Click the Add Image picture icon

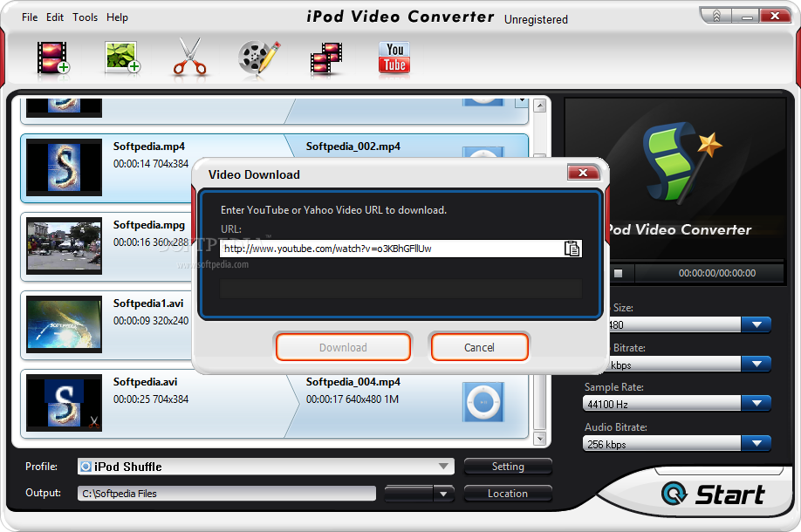click(122, 58)
